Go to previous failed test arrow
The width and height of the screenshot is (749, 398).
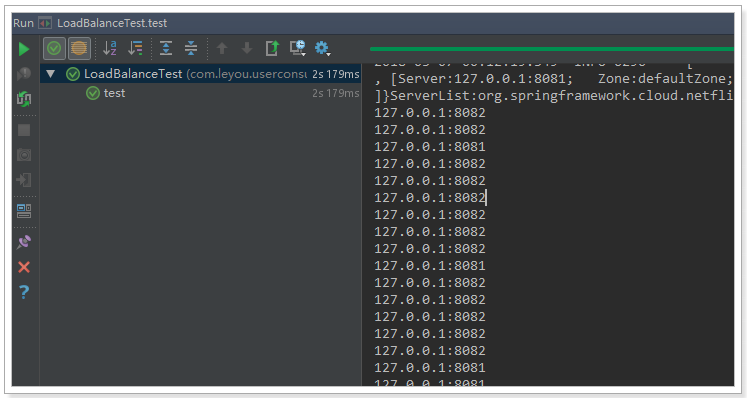coord(222,48)
